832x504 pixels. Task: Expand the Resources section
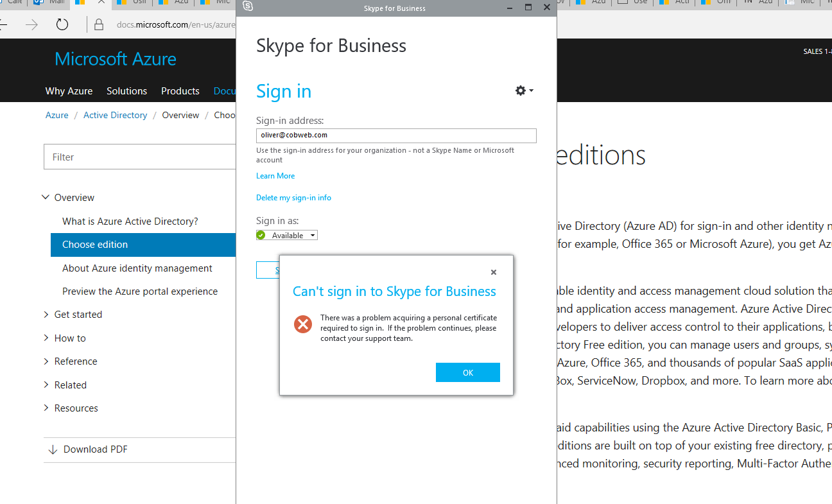click(x=46, y=408)
